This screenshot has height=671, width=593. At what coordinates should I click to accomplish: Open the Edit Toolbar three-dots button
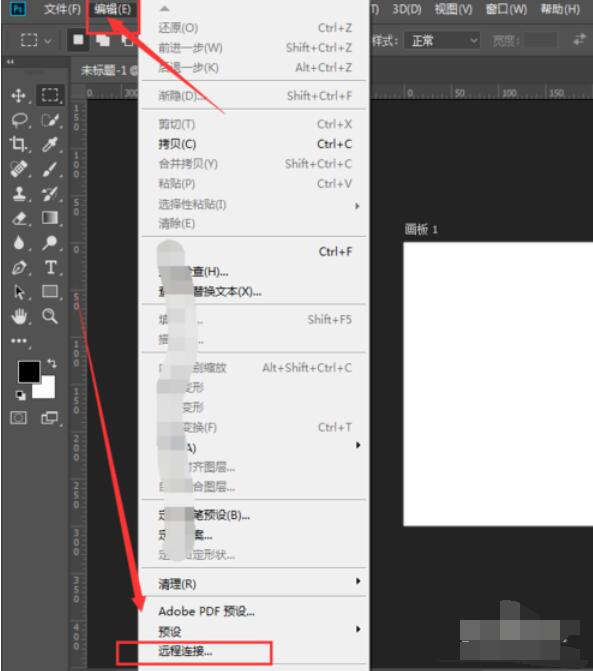point(19,341)
